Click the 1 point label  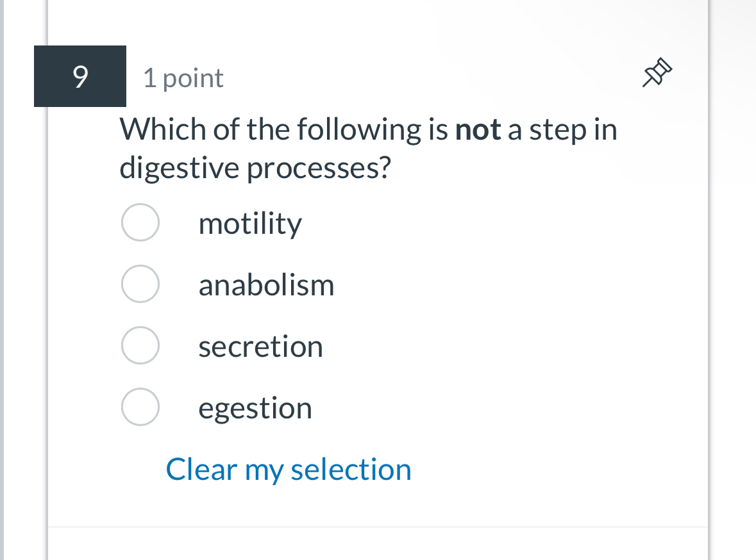pyautogui.click(x=183, y=78)
